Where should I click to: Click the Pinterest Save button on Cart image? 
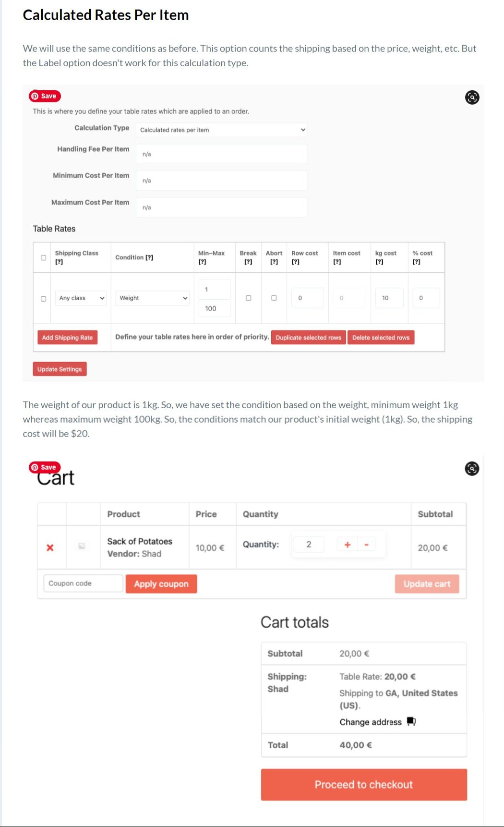pos(45,467)
